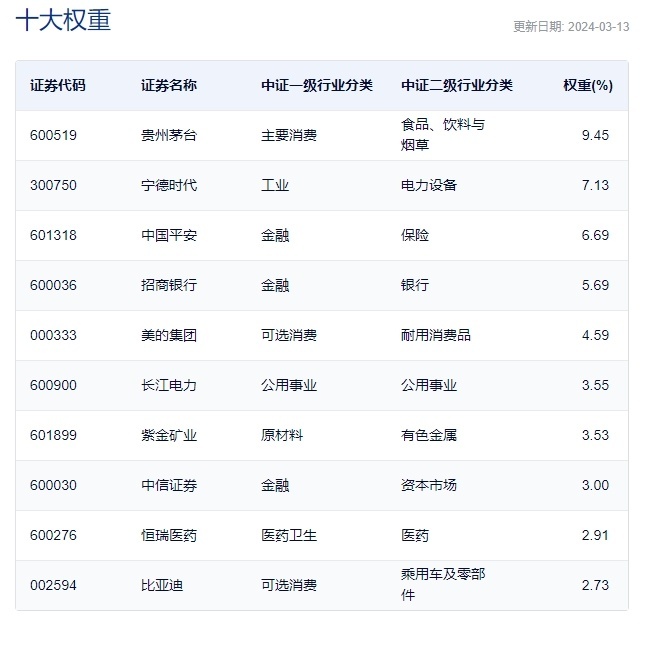Viewport: 661px width, 652px height.
Task: Click the 宁德时代 security name
Action: coord(169,186)
